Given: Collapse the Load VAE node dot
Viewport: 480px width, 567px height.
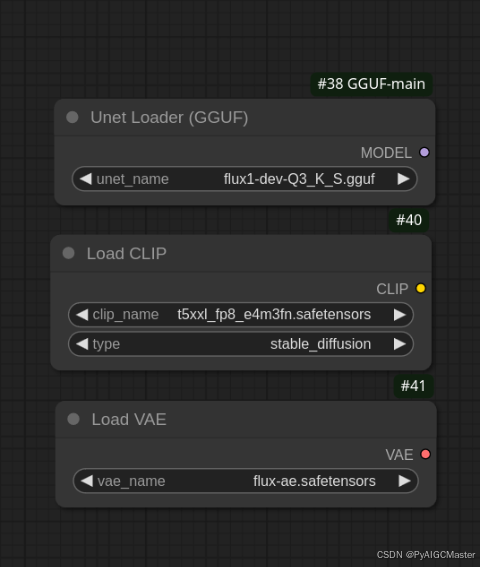Looking at the screenshot, I should click(x=73, y=419).
